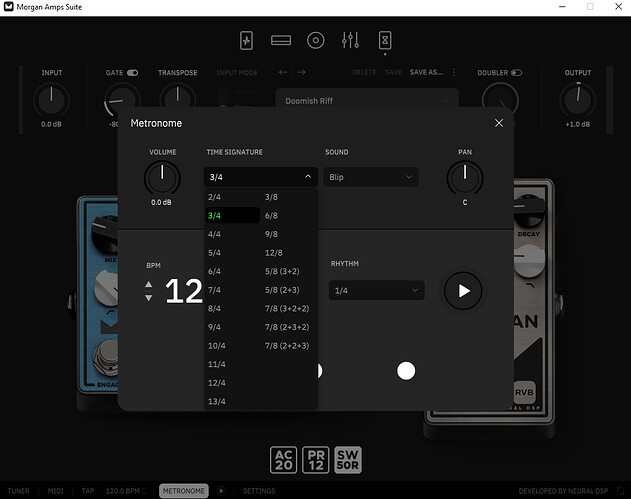Select the SW50R amp icon
The height and width of the screenshot is (499, 631).
(349, 459)
